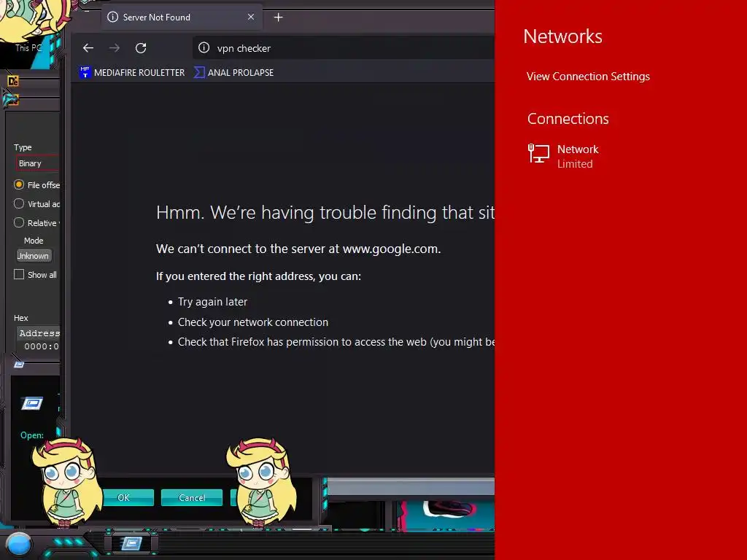Reload the current Firefox page

click(x=141, y=48)
